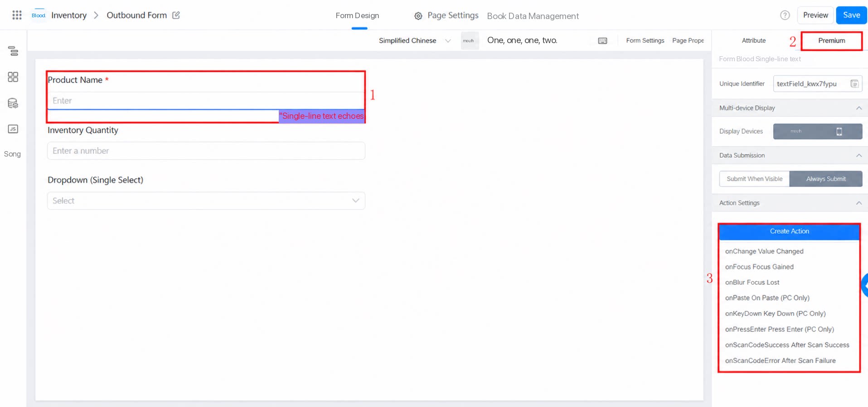Image resolution: width=868 pixels, height=407 pixels.
Task: Open the JS actions panel icon
Action: point(13,129)
